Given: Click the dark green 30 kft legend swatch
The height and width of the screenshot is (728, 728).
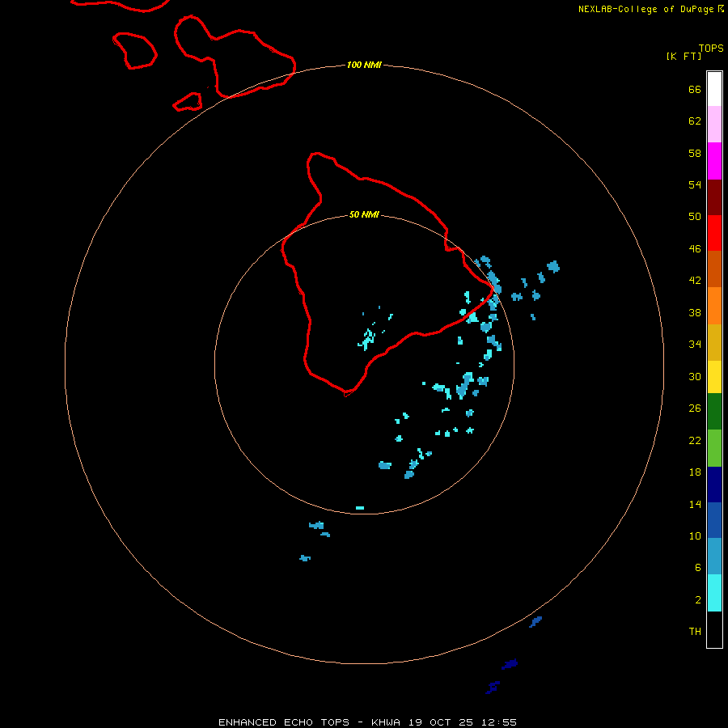Looking at the screenshot, I should (714, 412).
